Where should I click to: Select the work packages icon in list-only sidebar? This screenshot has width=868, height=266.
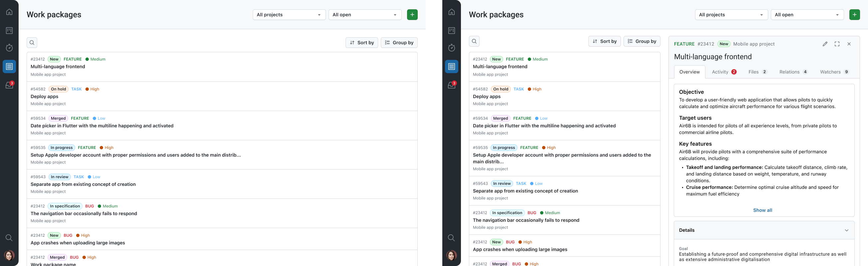point(9,66)
